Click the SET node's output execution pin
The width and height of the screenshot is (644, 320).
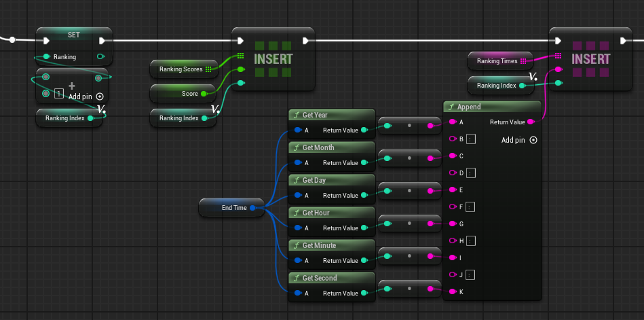102,40
